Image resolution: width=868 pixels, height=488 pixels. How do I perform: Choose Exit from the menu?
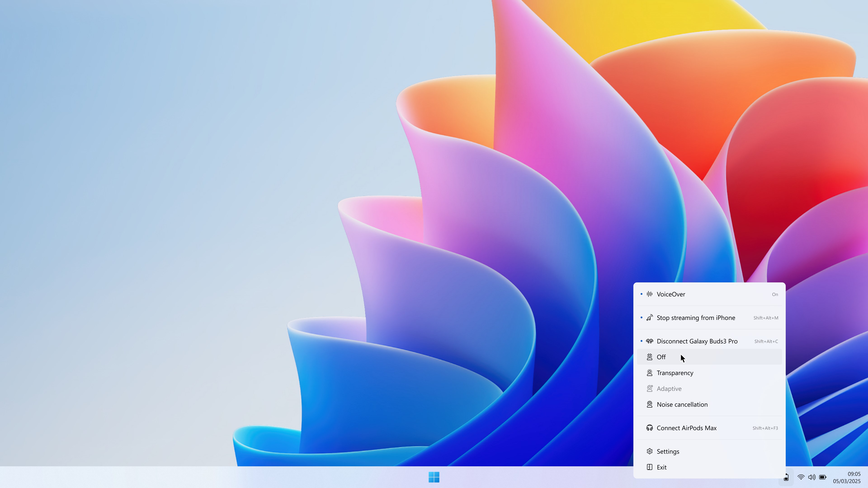662,467
